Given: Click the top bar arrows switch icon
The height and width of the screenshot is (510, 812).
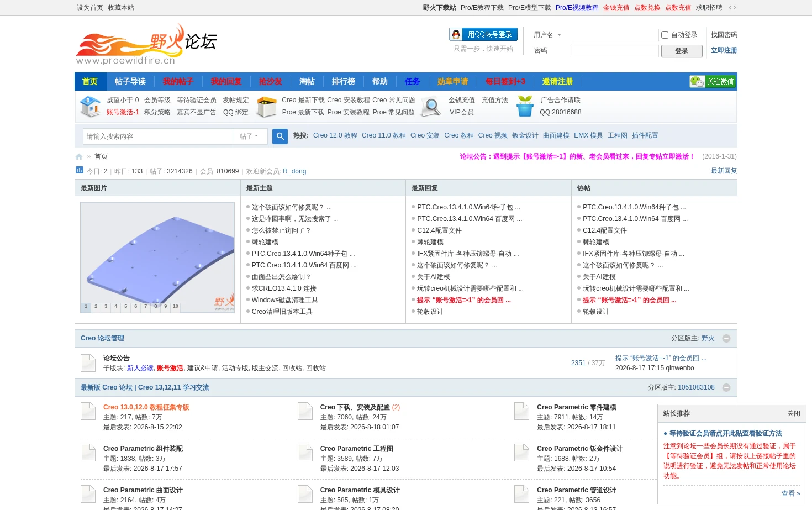Looking at the screenshot, I should [x=732, y=8].
